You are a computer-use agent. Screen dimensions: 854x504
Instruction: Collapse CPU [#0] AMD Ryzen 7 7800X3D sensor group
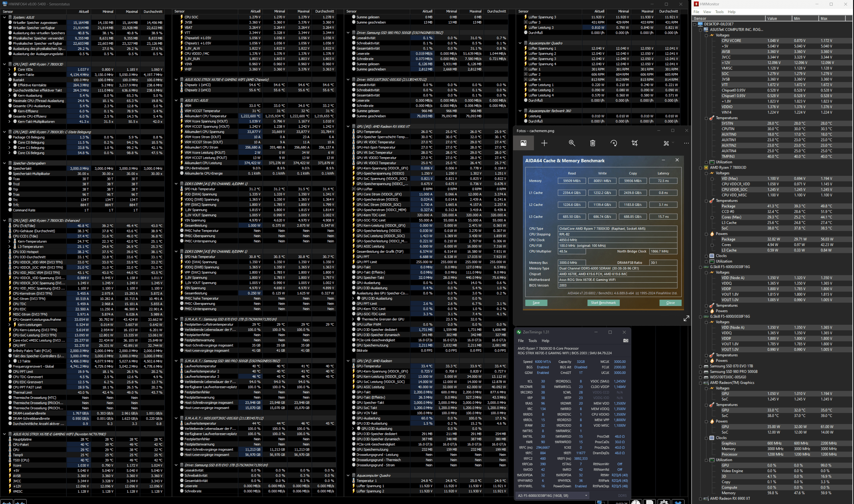[x=4, y=64]
